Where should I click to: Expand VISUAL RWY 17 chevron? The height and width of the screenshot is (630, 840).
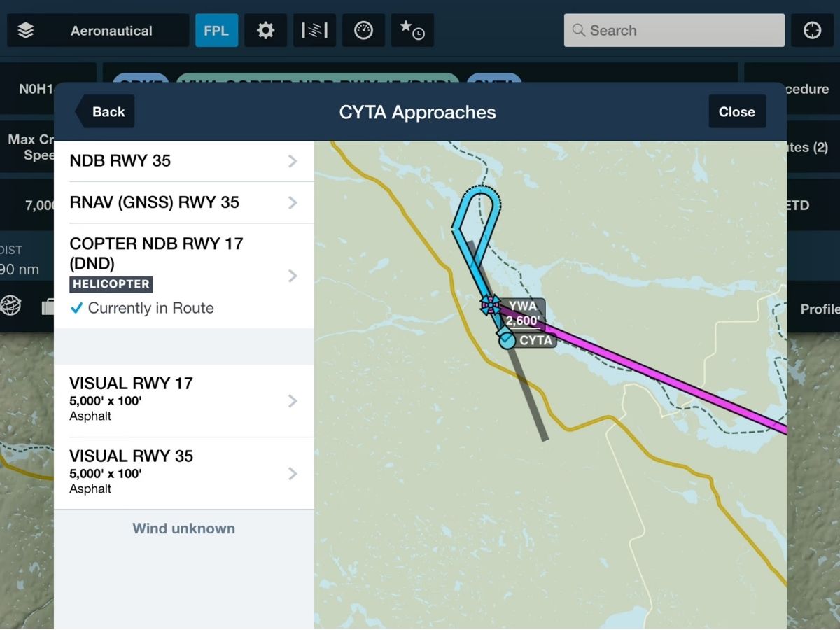coord(293,401)
